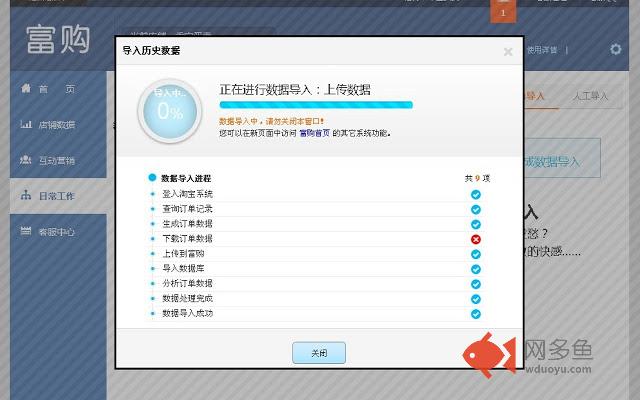The height and width of the screenshot is (400, 640).
Task: Click the icon beside 客服中心
Action: pyautogui.click(x=26, y=231)
